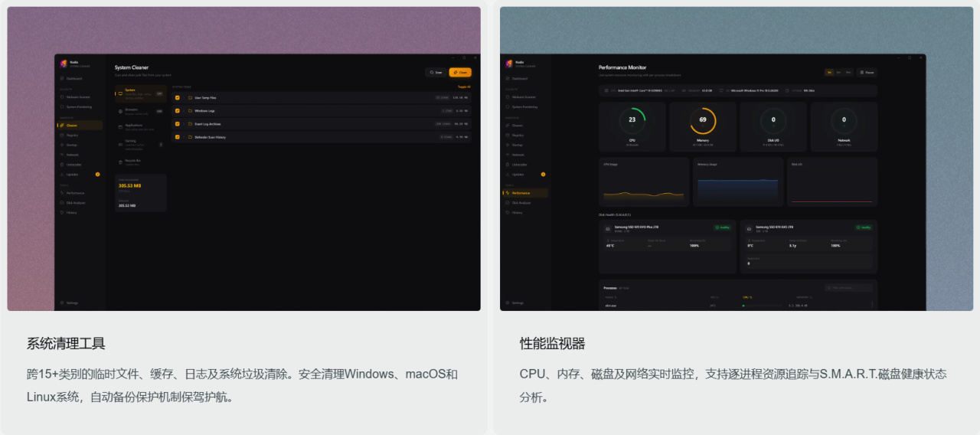
Task: Click the Scan button in System Cleaner
Action: pyautogui.click(x=436, y=72)
